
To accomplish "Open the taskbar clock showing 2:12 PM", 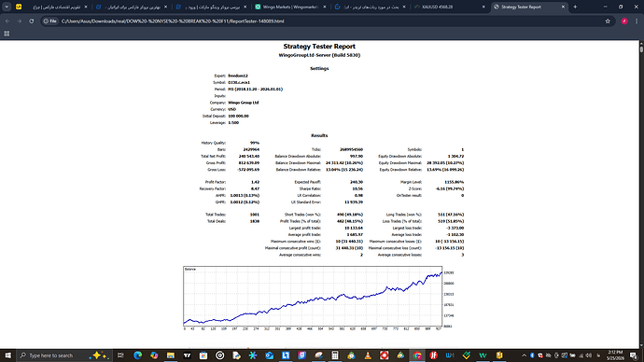I will (615, 355).
